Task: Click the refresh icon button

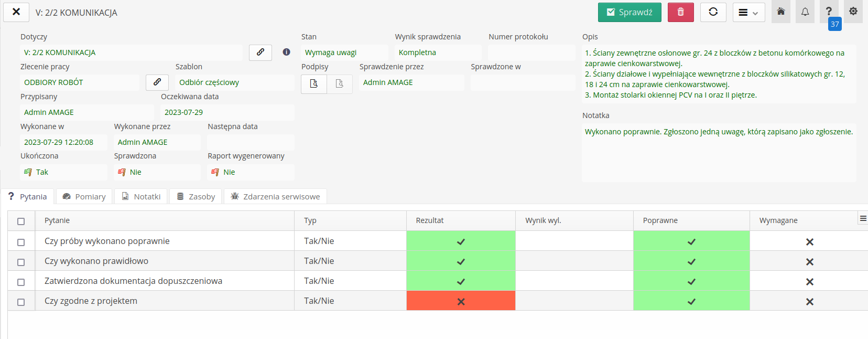Action: click(713, 12)
